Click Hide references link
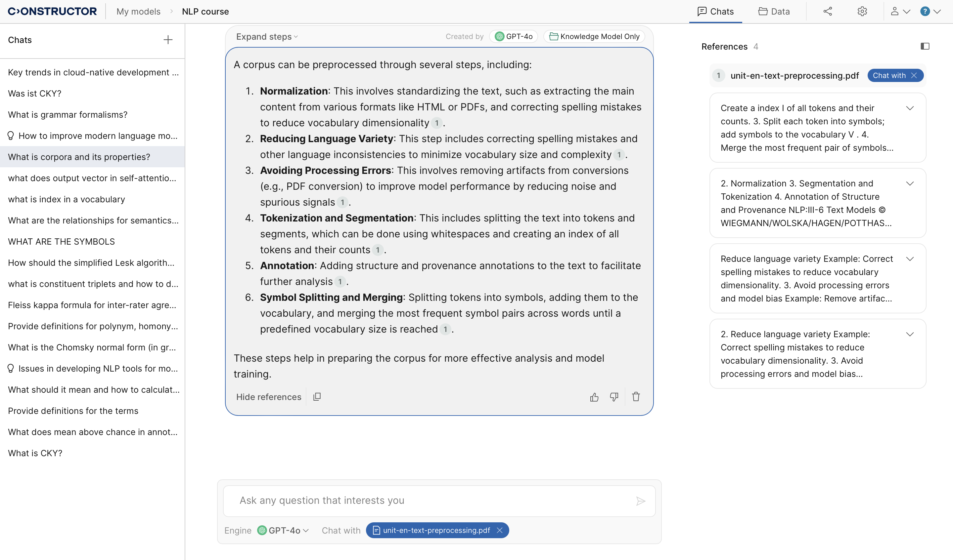This screenshot has width=953, height=560. [x=268, y=397]
